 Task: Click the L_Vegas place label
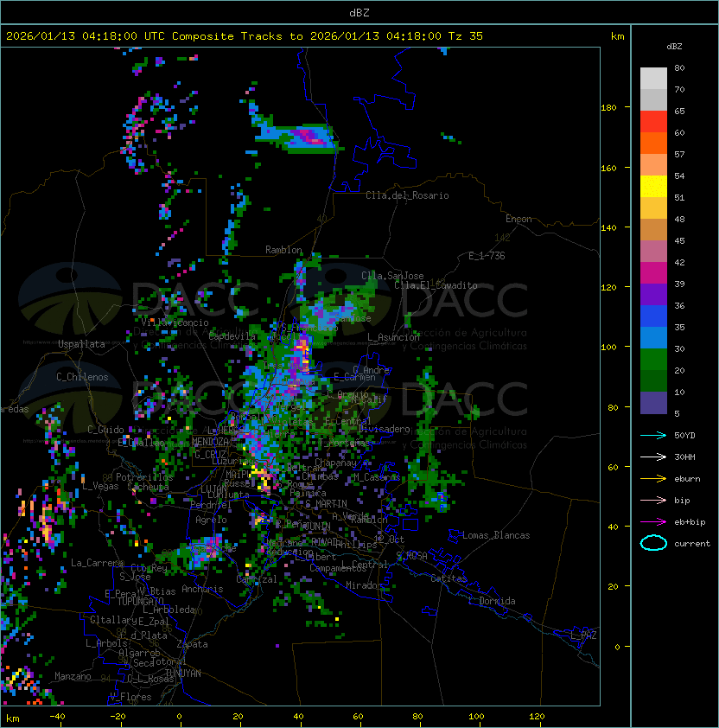coord(101,486)
